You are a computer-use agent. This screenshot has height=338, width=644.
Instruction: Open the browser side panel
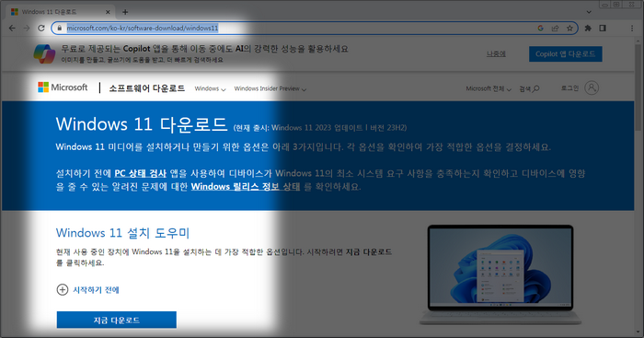603,28
